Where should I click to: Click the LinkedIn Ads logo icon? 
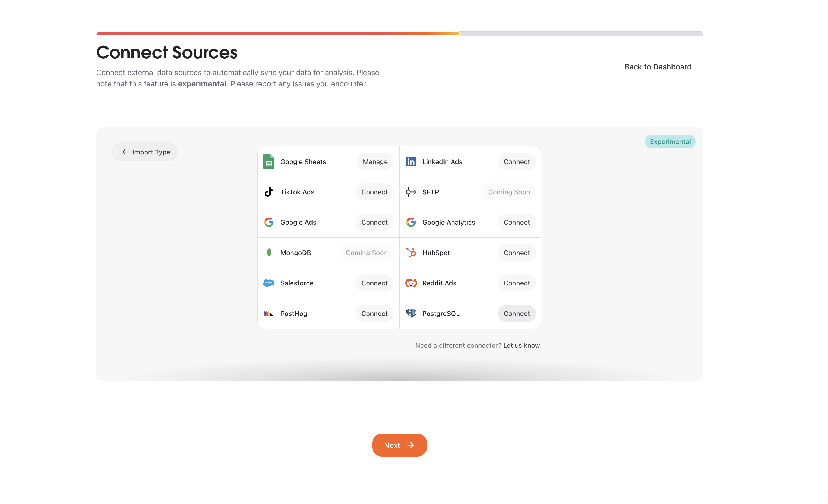pos(411,162)
